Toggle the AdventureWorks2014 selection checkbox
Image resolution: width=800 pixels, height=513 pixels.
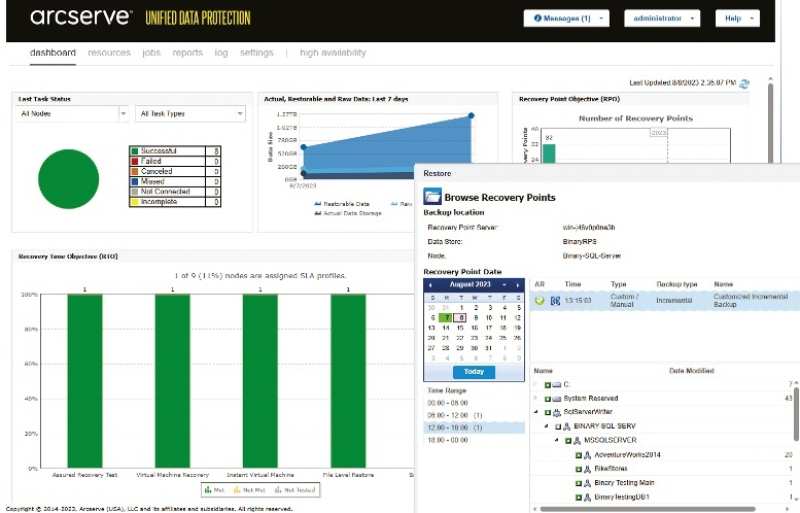[578, 455]
